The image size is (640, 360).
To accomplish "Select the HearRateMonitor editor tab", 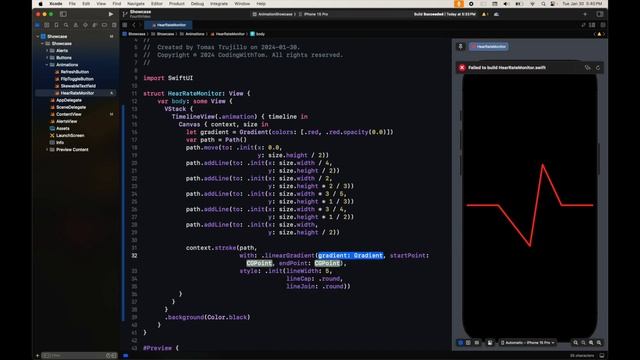I will [168, 25].
